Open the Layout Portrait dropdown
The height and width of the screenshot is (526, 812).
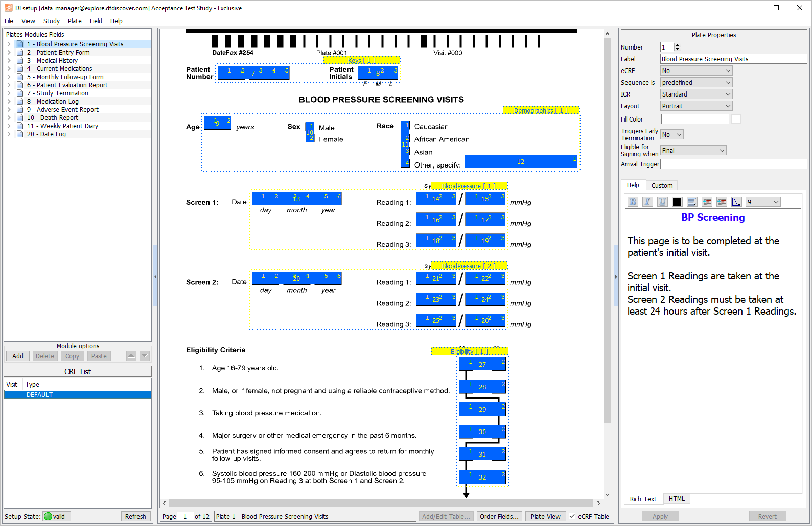click(697, 106)
